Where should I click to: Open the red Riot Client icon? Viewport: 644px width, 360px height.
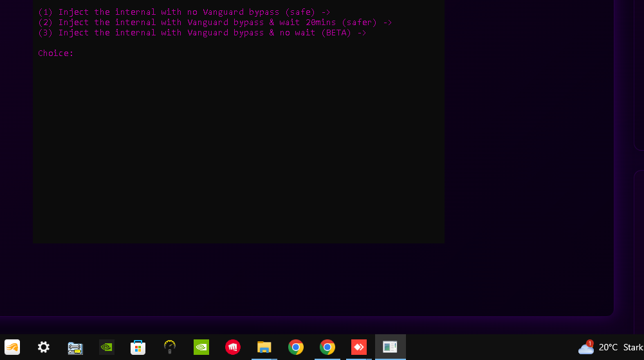pyautogui.click(x=233, y=347)
